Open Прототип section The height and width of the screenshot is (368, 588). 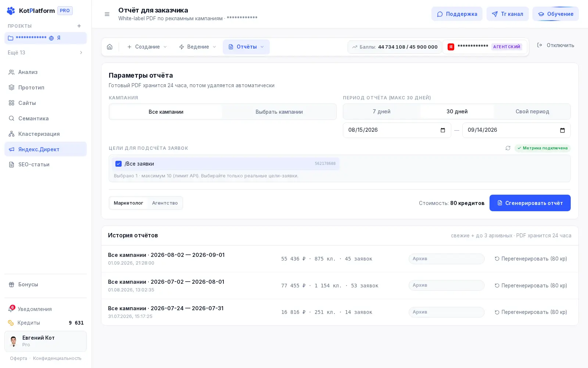click(x=46, y=88)
